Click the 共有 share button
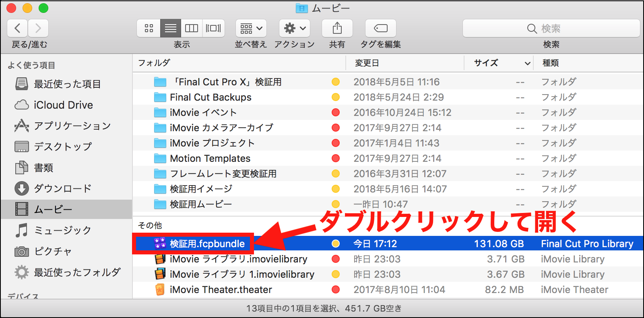Image resolution: width=644 pixels, height=318 pixels. pyautogui.click(x=337, y=28)
